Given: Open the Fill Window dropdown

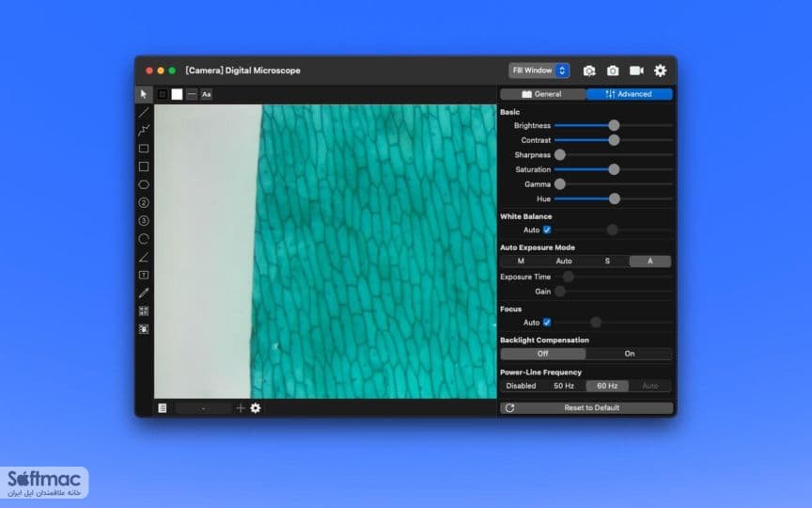Looking at the screenshot, I should click(x=539, y=71).
